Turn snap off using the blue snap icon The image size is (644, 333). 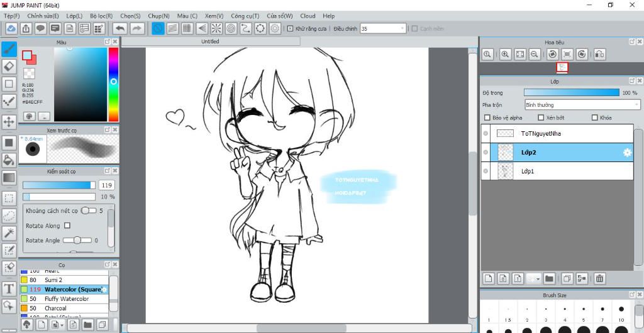[158, 28]
